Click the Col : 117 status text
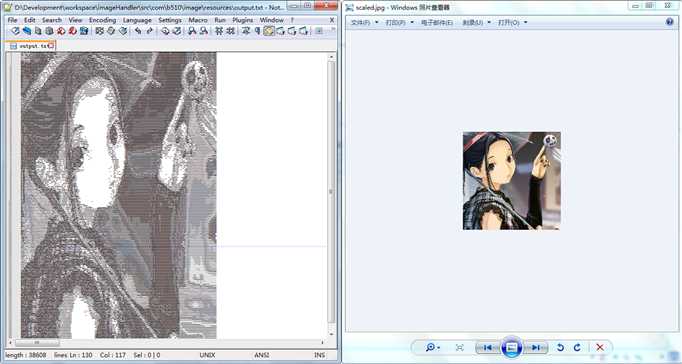The width and height of the screenshot is (682, 364). tap(113, 355)
